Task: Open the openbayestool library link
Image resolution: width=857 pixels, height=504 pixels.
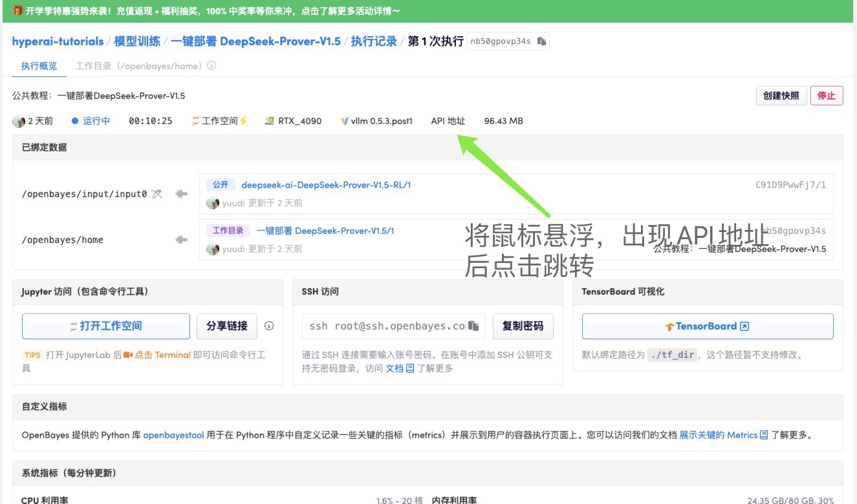Action: coord(173,435)
